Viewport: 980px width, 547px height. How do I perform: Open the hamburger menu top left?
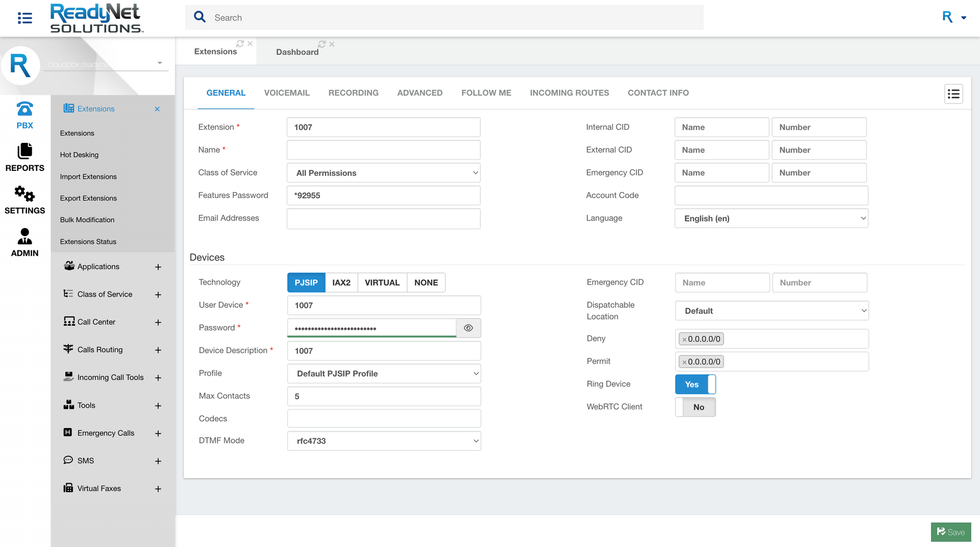(x=24, y=18)
